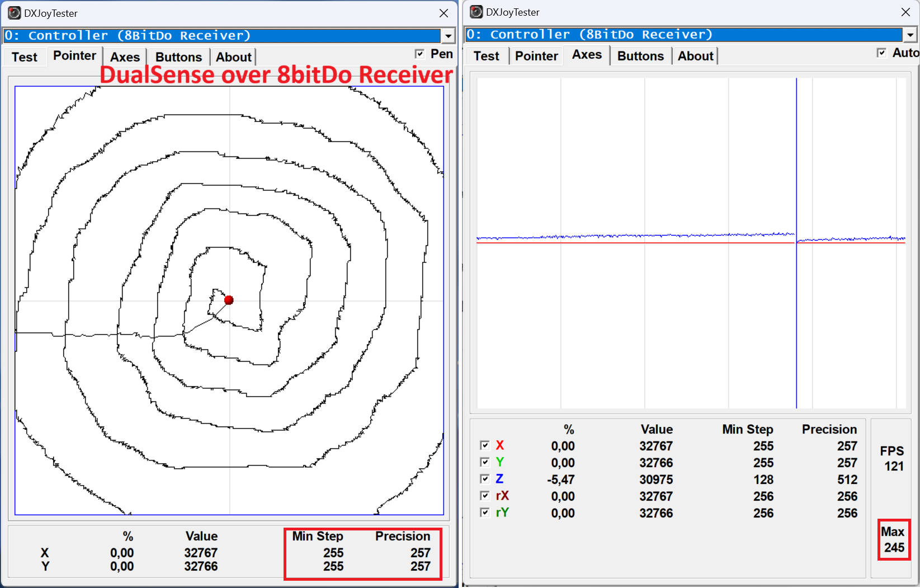The image size is (920, 588).
Task: Click the Z axis min step 128
Action: point(763,480)
